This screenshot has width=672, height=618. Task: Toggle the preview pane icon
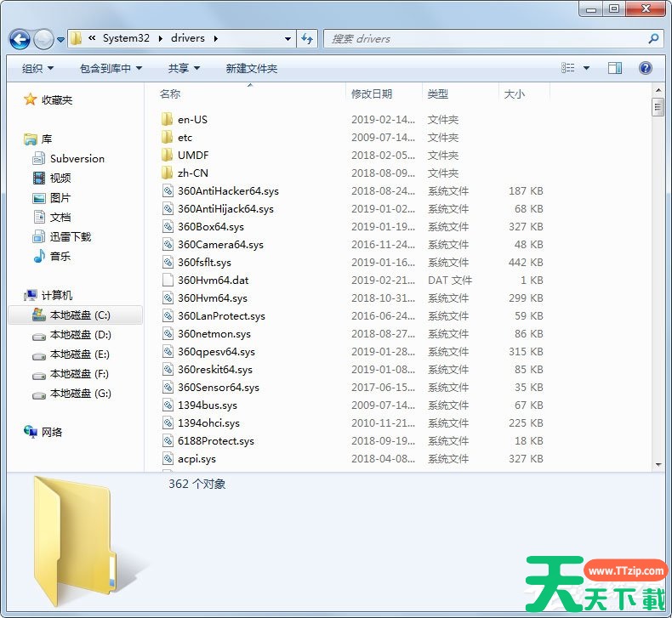tap(614, 68)
